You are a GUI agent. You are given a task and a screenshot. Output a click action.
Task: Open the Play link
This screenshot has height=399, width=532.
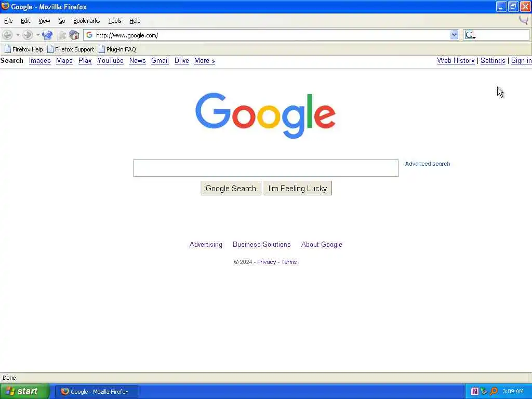pyautogui.click(x=85, y=60)
